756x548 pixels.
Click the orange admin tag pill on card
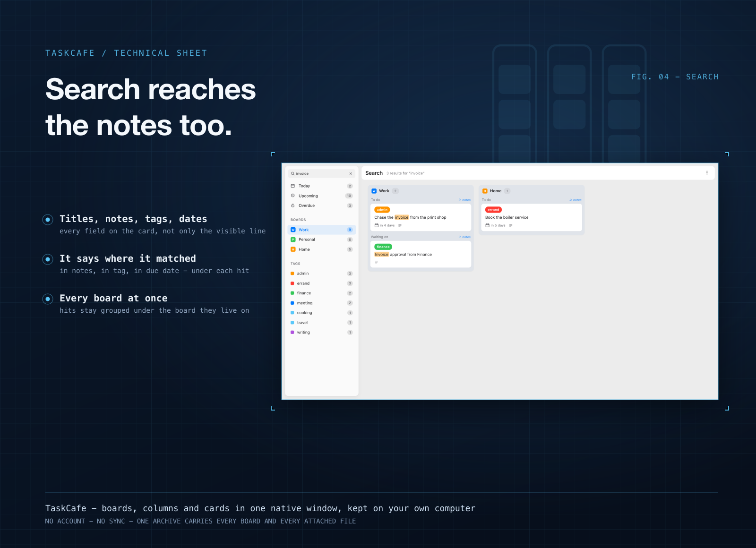(x=382, y=210)
